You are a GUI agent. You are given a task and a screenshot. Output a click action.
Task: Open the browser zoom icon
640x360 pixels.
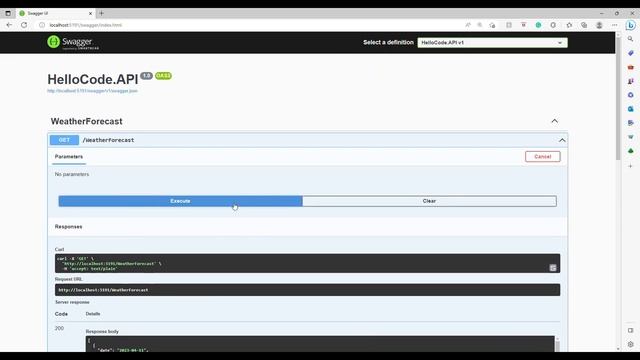click(x=480, y=25)
